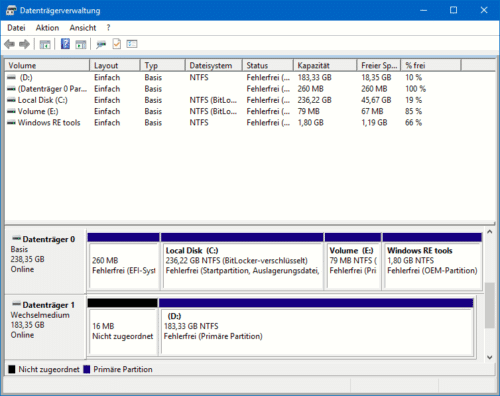
Task: Click the list settings toolbar icon
Action: pos(132,44)
